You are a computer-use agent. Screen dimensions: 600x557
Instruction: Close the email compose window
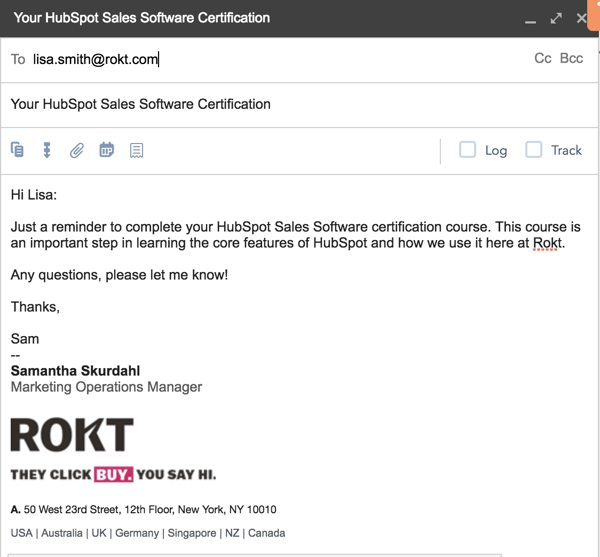coord(582,18)
